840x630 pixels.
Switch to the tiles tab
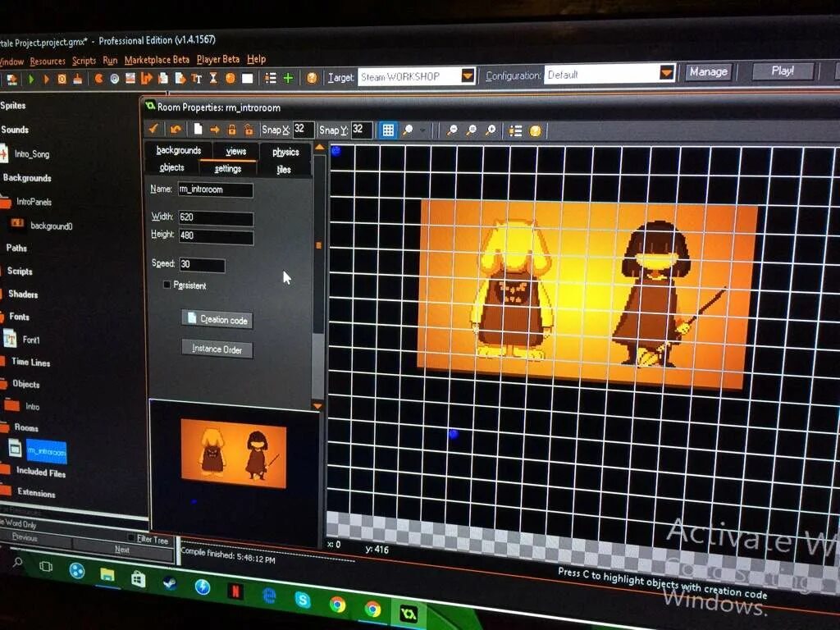tap(284, 169)
